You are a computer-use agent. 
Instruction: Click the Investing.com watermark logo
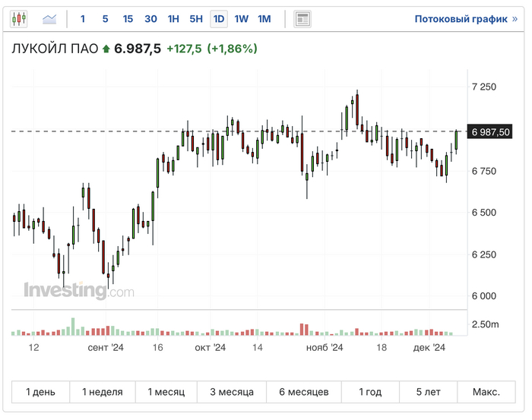(x=78, y=290)
